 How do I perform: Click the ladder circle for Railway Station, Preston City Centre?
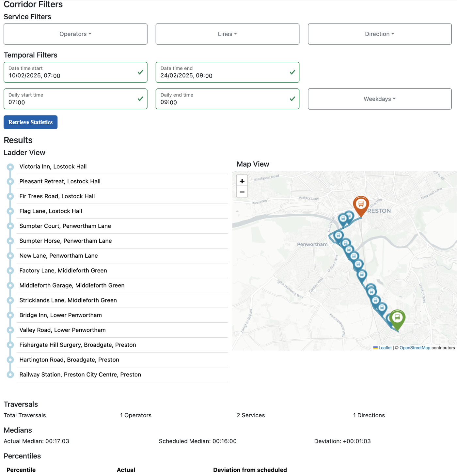[10, 375]
